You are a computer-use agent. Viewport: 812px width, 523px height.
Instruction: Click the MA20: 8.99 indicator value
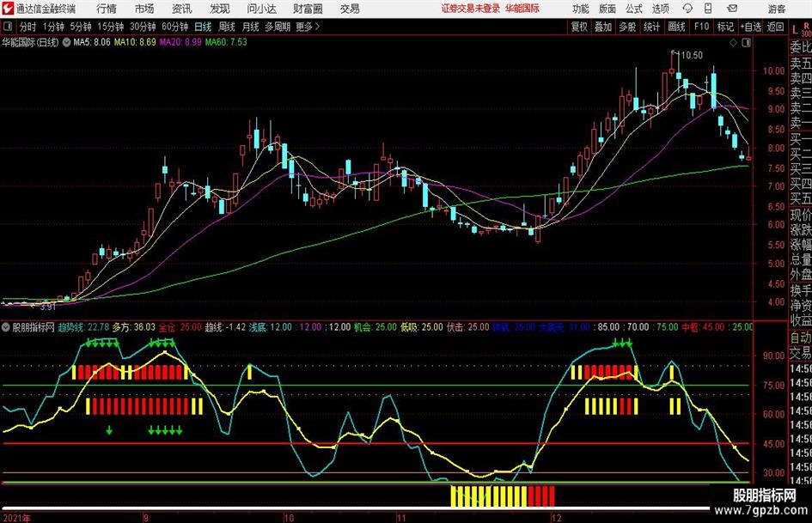(x=180, y=42)
